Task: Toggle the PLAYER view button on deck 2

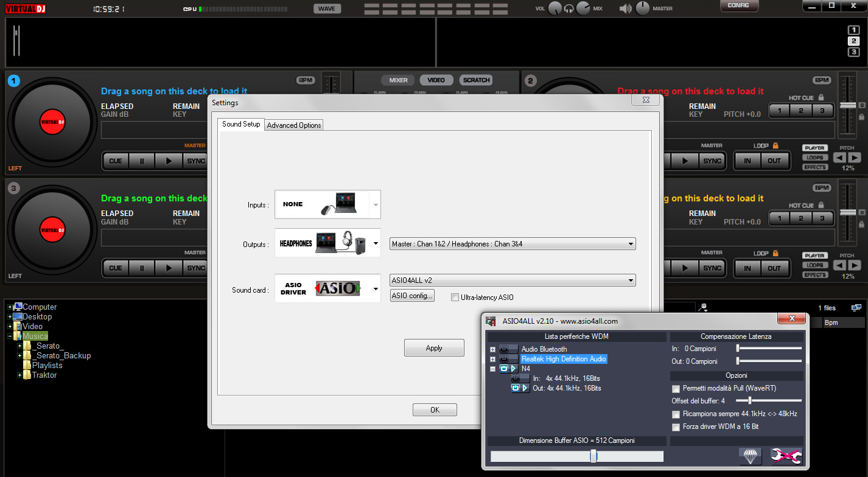Action: [814, 148]
